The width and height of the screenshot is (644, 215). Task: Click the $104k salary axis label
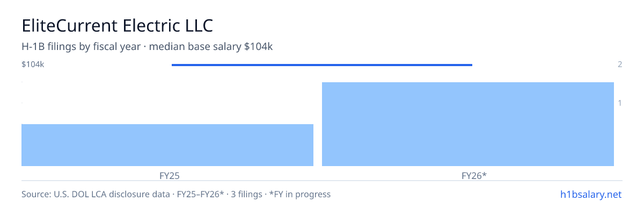[33, 64]
